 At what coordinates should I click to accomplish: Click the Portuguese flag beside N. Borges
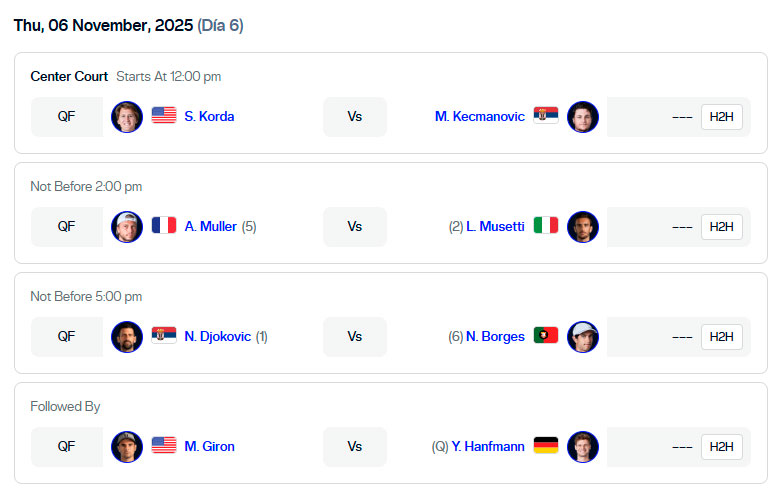pos(545,337)
